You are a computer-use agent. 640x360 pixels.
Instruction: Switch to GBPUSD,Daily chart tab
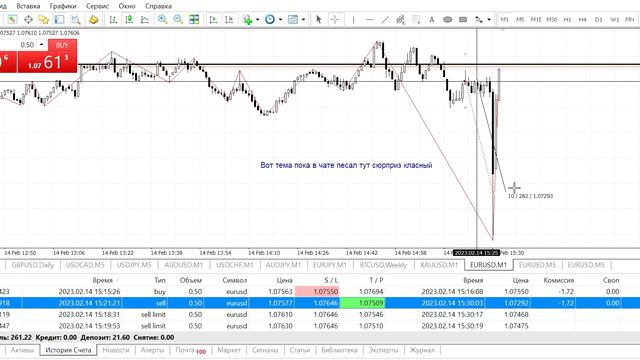coord(33,265)
